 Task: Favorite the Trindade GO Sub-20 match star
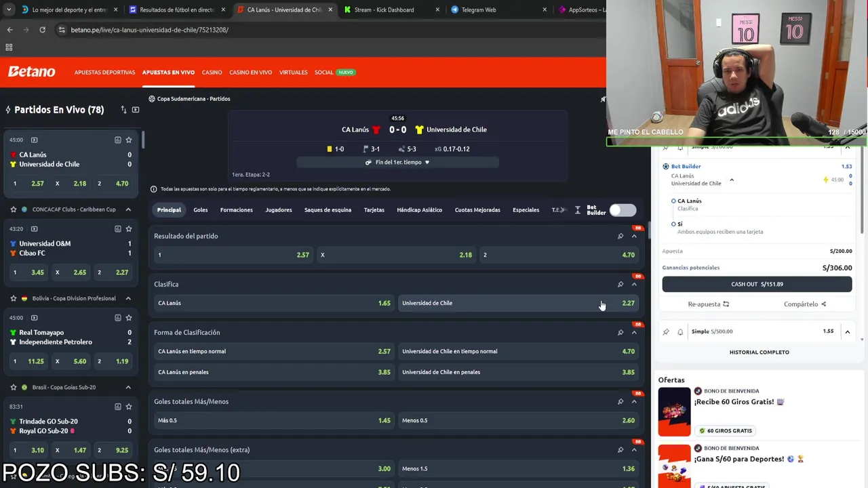(x=129, y=406)
